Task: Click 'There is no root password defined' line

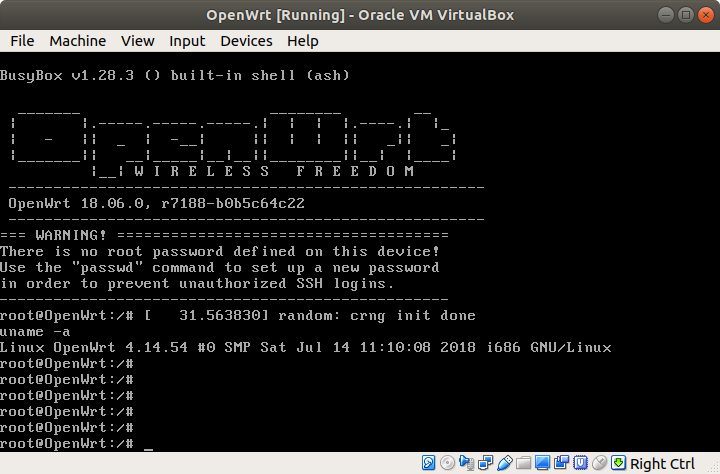Action: [x=219, y=252]
